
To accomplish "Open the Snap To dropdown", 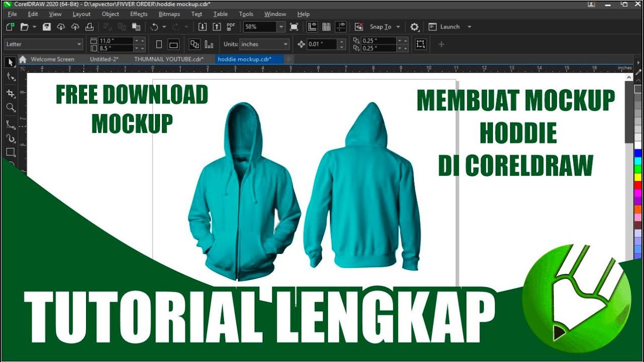I will 385,27.
